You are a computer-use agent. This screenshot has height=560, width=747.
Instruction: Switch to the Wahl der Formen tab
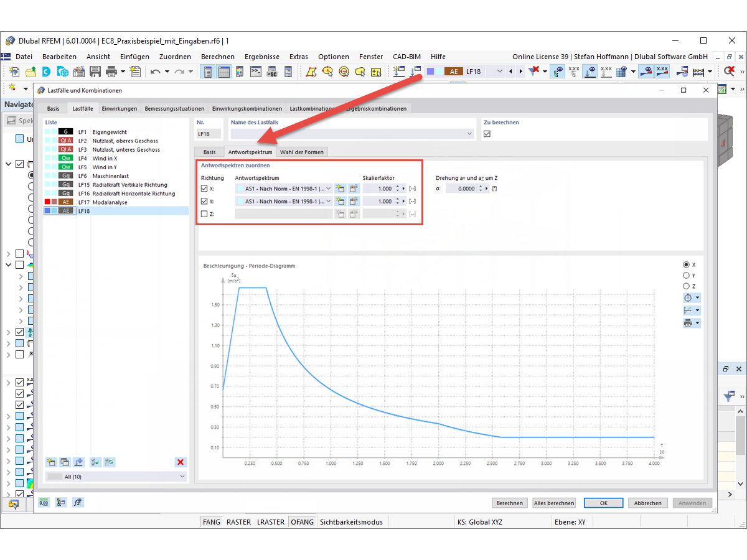pyautogui.click(x=302, y=151)
